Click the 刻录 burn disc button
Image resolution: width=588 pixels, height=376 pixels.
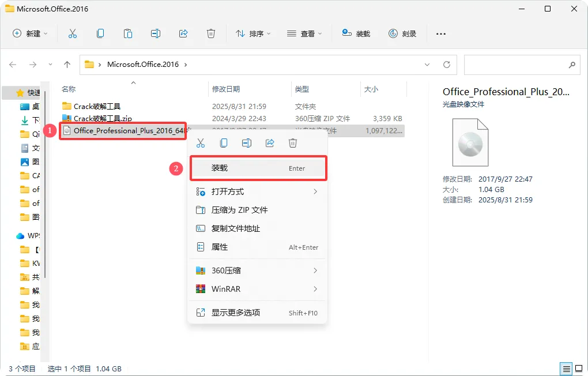click(x=402, y=33)
